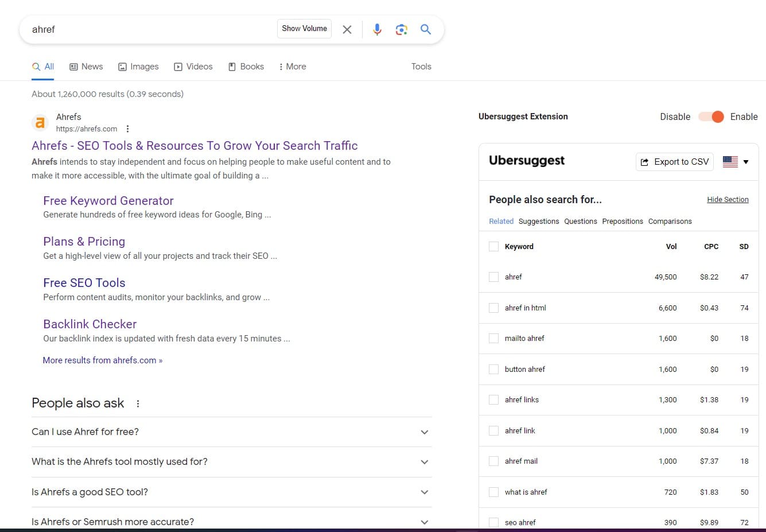Click the $8.22 CPC value

(x=709, y=277)
